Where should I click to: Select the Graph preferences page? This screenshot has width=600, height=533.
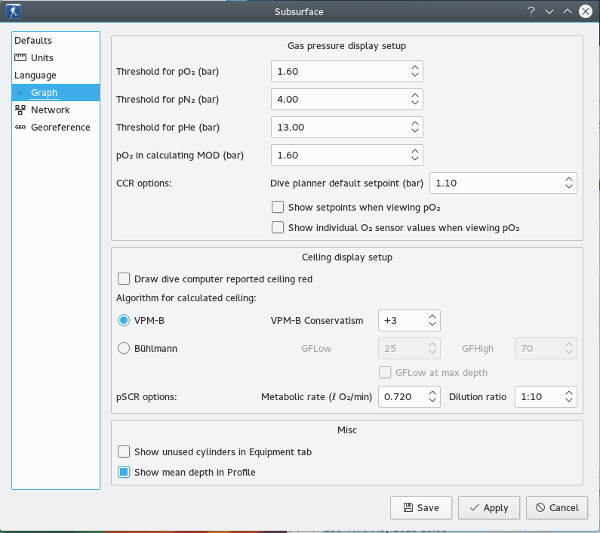pyautogui.click(x=56, y=93)
